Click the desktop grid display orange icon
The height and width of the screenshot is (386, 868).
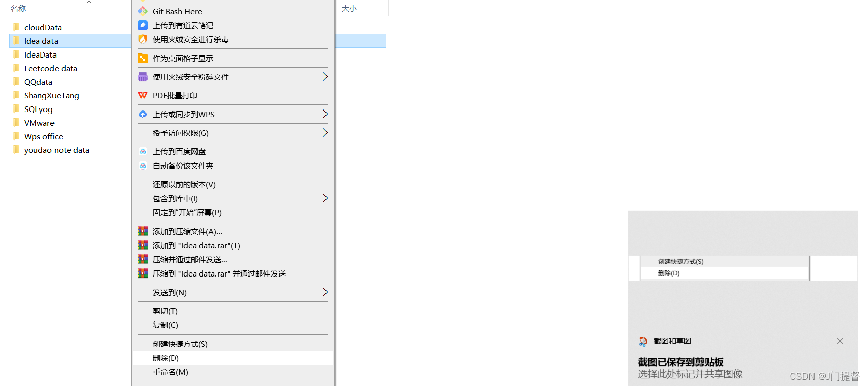[143, 58]
